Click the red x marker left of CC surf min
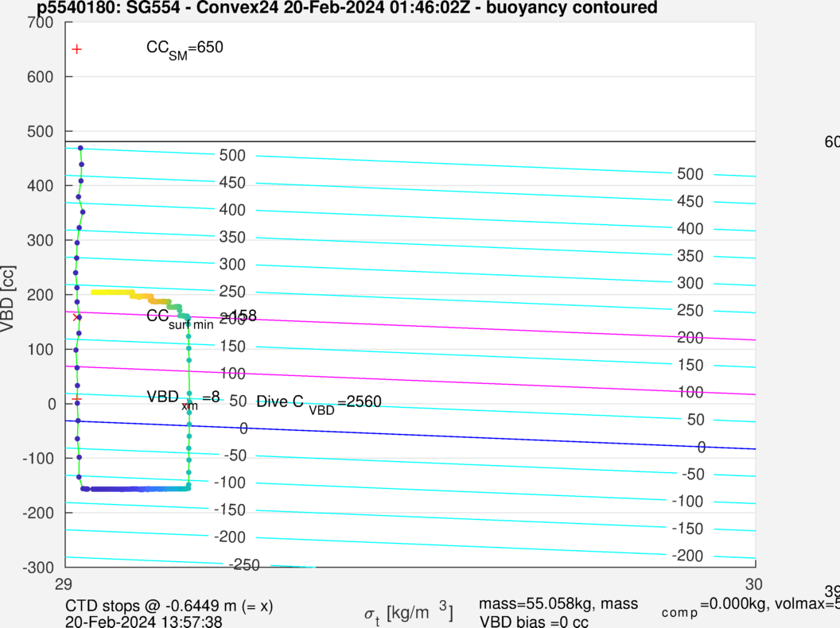Viewport: 840px width, 628px height. point(76,317)
